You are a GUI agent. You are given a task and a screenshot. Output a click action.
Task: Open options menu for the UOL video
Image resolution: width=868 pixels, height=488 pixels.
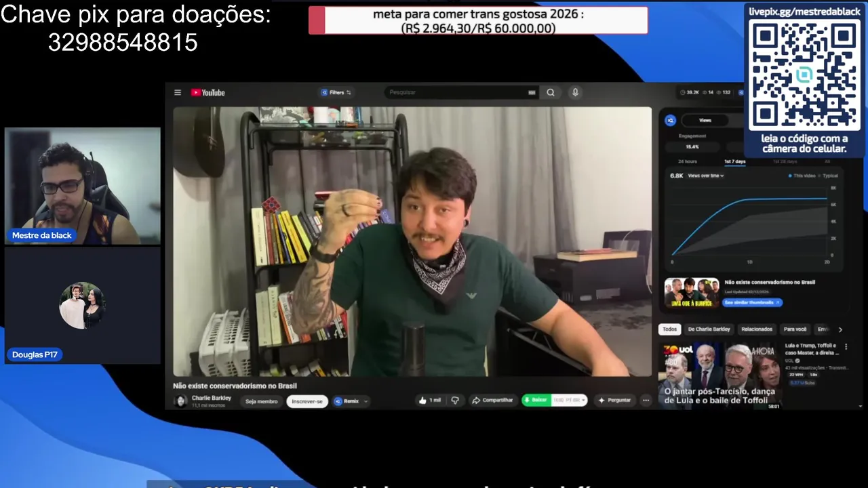(x=846, y=346)
